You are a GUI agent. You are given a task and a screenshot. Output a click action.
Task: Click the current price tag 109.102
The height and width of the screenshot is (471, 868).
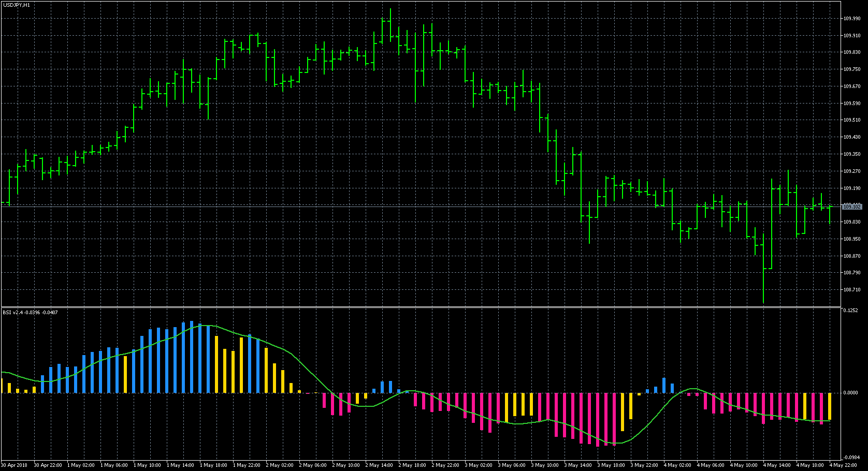851,207
